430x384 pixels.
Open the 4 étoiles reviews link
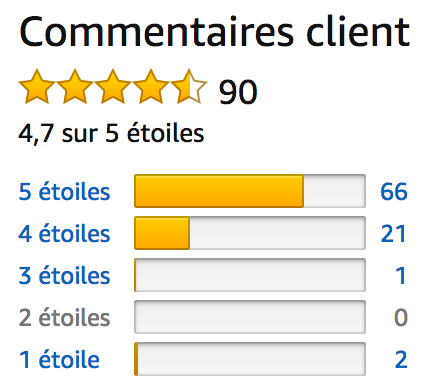(x=64, y=234)
